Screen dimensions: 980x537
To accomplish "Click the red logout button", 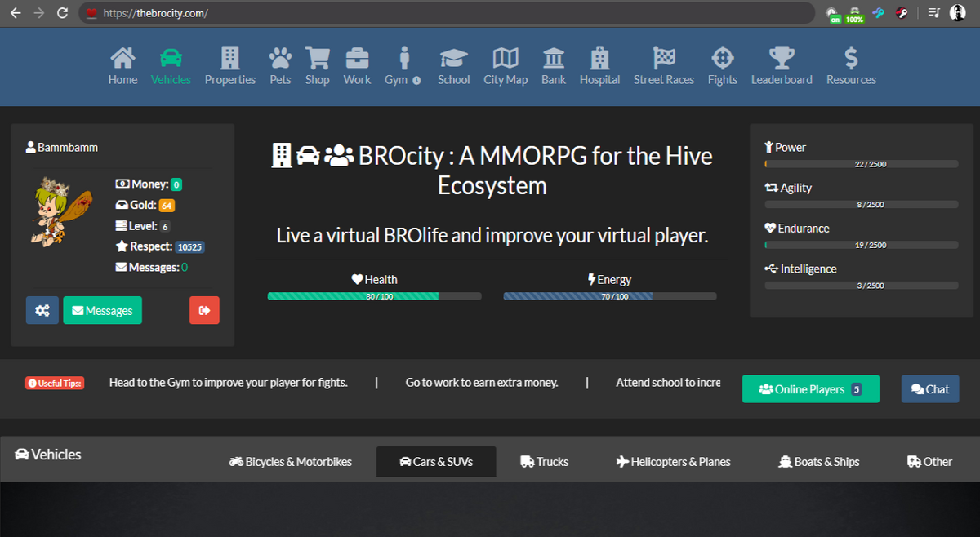I will (x=204, y=310).
